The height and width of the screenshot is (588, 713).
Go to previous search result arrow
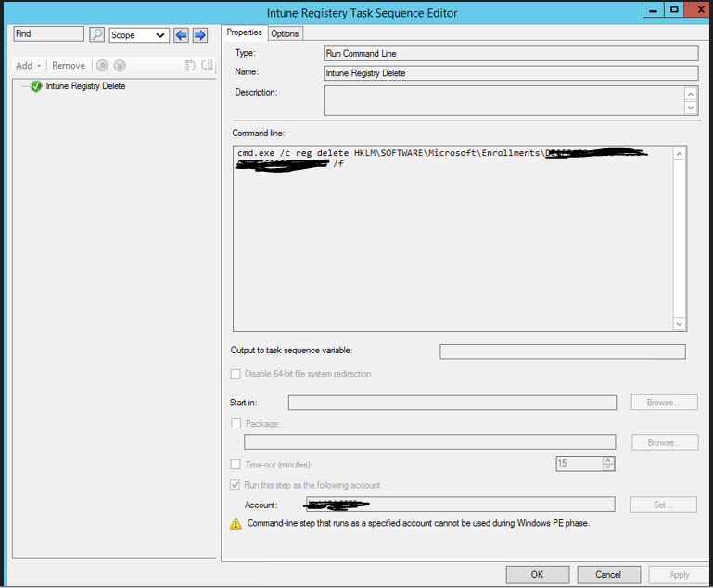[181, 35]
